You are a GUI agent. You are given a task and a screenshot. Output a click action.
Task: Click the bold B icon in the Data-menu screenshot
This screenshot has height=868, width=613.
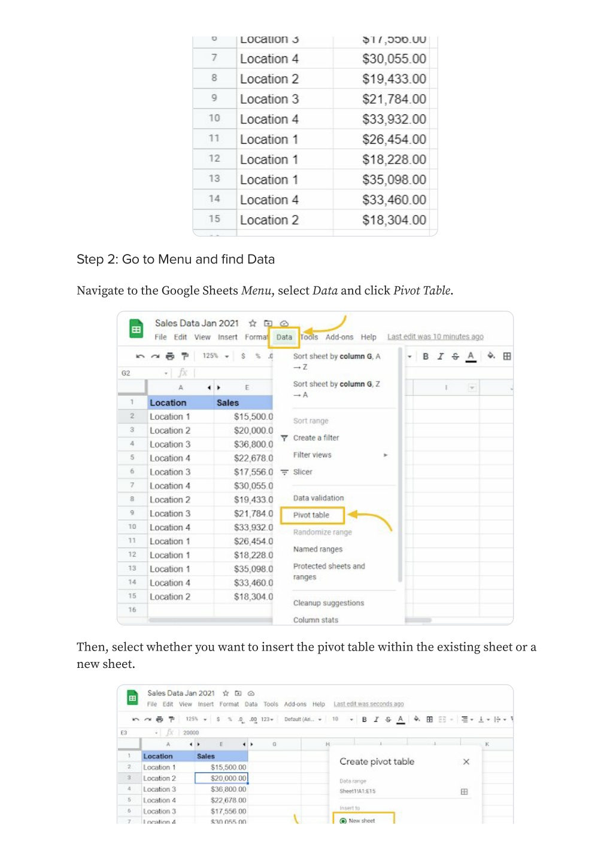click(x=426, y=356)
